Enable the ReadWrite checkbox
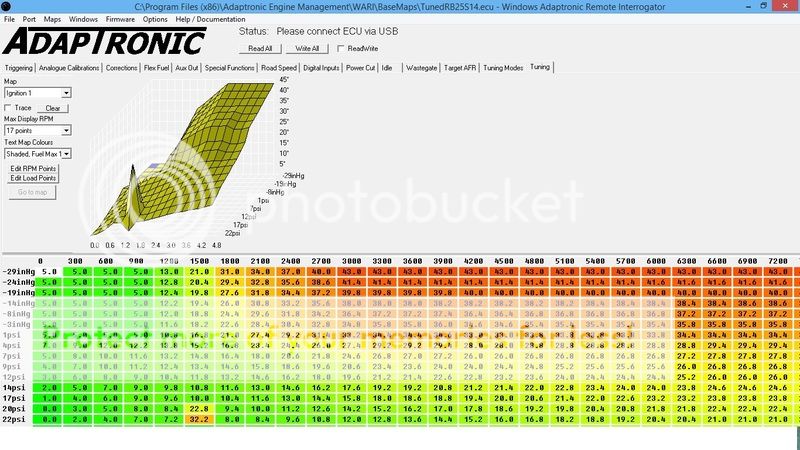Viewport: 800px width, 450px height. [343, 48]
